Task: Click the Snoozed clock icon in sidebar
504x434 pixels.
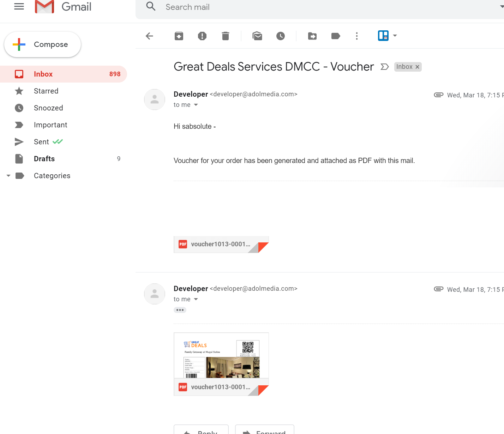Action: (x=19, y=108)
